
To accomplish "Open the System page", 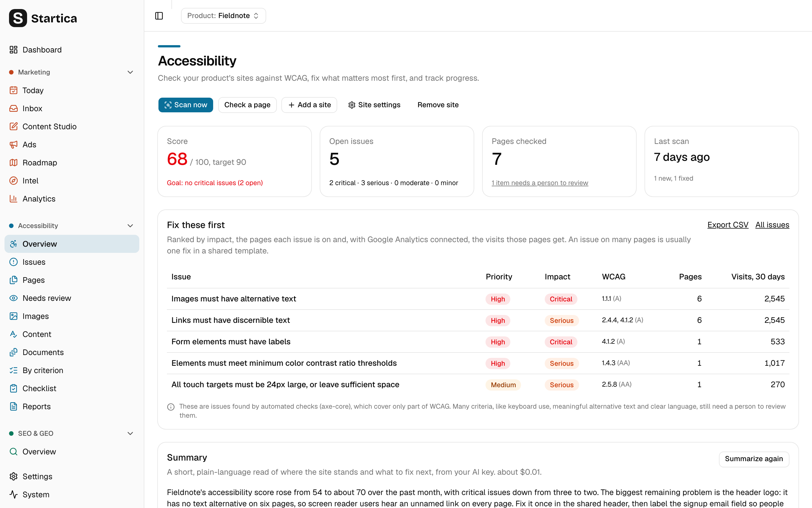I will (x=72, y=494).
